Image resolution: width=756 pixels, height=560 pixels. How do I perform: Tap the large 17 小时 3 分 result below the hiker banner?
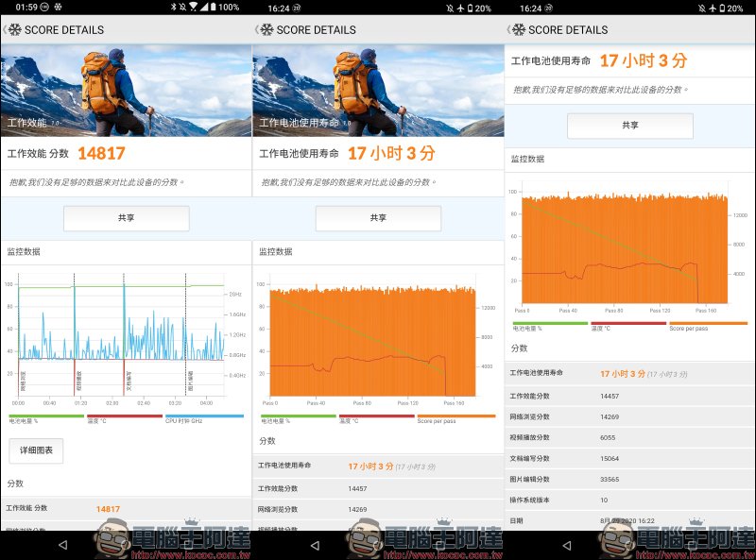click(x=391, y=153)
